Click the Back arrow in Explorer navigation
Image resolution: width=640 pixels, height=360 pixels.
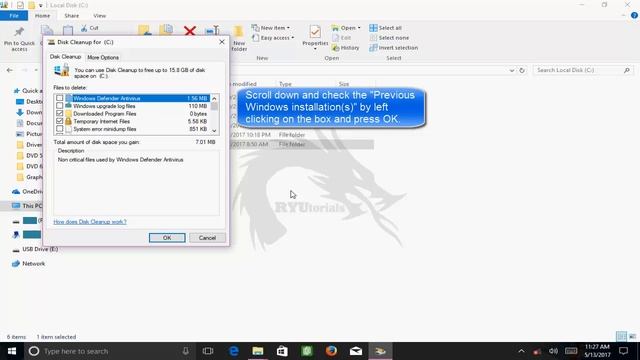(x=10, y=70)
